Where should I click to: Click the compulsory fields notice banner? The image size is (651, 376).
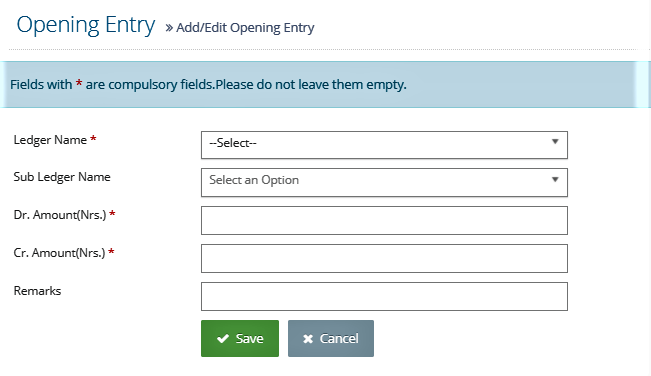coord(326,85)
